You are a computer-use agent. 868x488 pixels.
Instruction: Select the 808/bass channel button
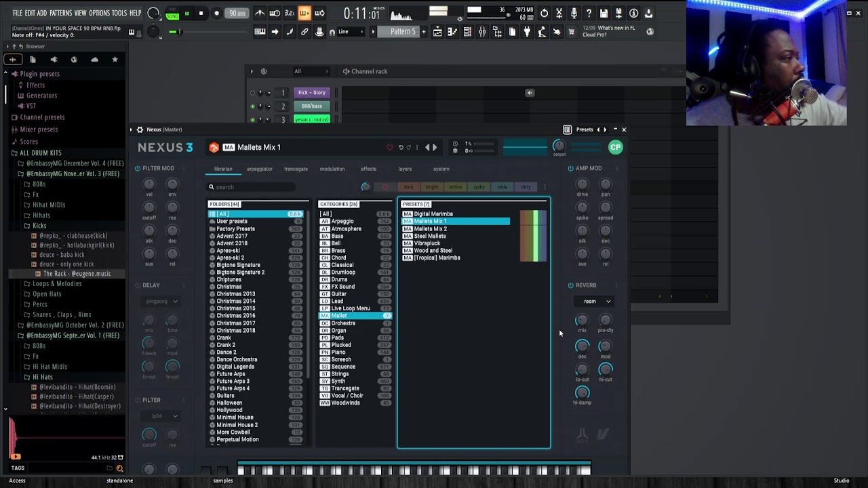point(311,106)
